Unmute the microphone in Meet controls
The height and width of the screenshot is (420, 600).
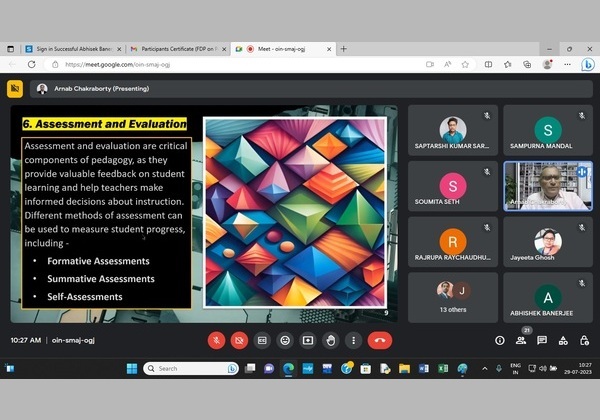tap(215, 340)
